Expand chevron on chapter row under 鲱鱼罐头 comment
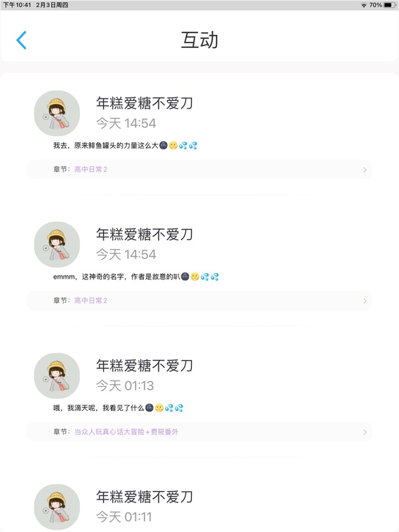This screenshot has width=399, height=532. click(365, 170)
